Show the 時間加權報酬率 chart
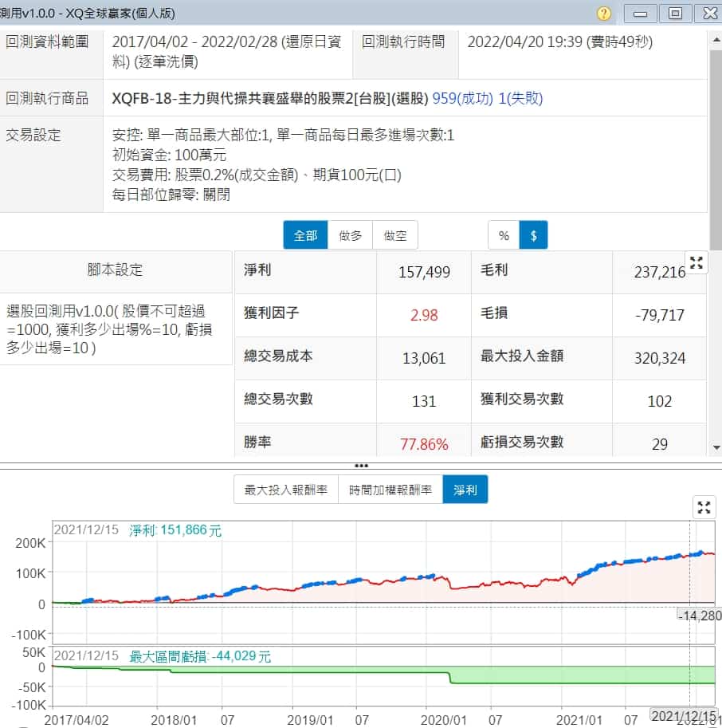 point(390,490)
